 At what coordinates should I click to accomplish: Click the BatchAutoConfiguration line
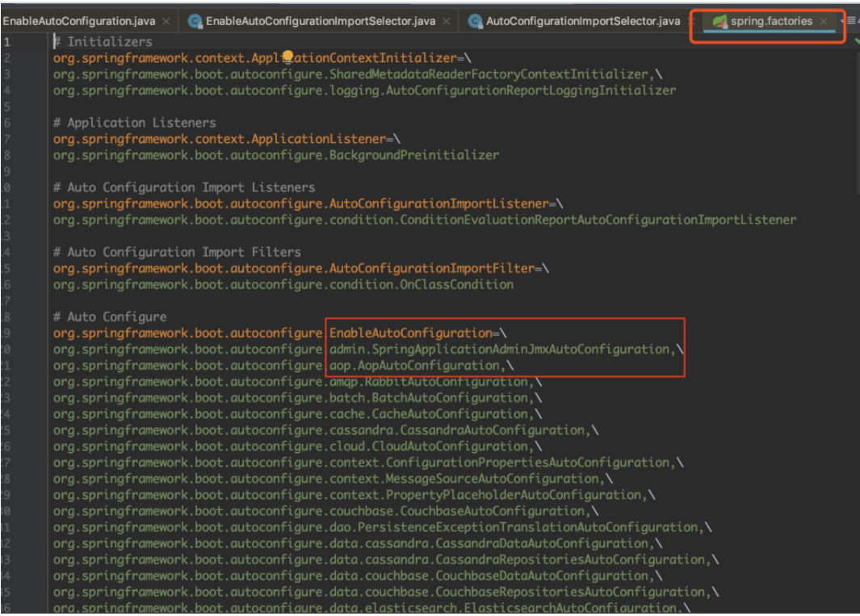pos(297,398)
